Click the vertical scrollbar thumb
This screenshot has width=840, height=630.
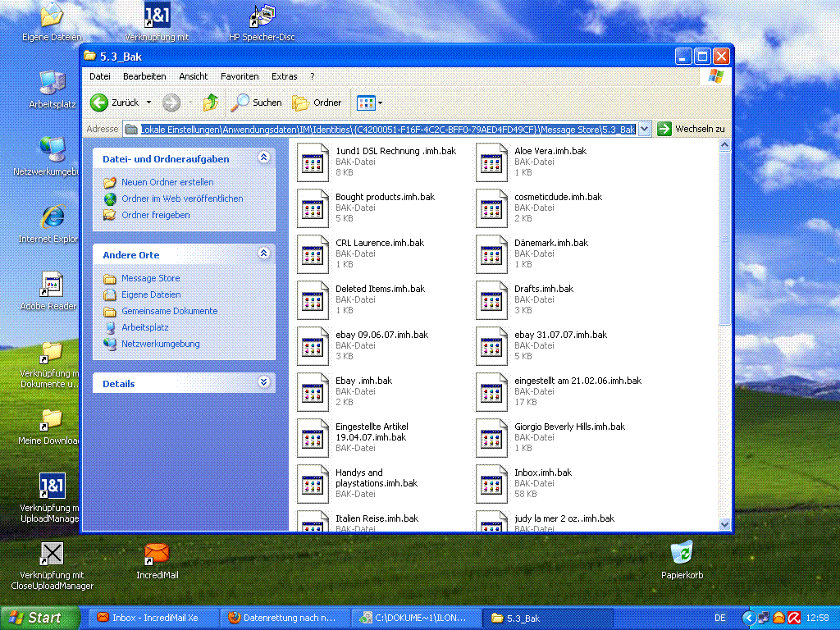click(724, 239)
